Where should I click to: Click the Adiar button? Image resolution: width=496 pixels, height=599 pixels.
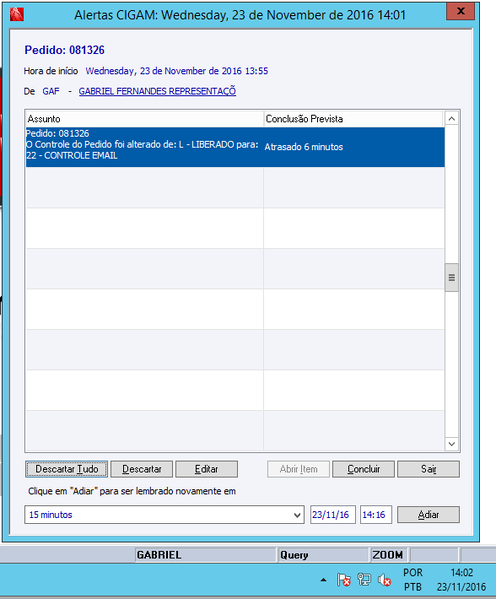click(428, 515)
